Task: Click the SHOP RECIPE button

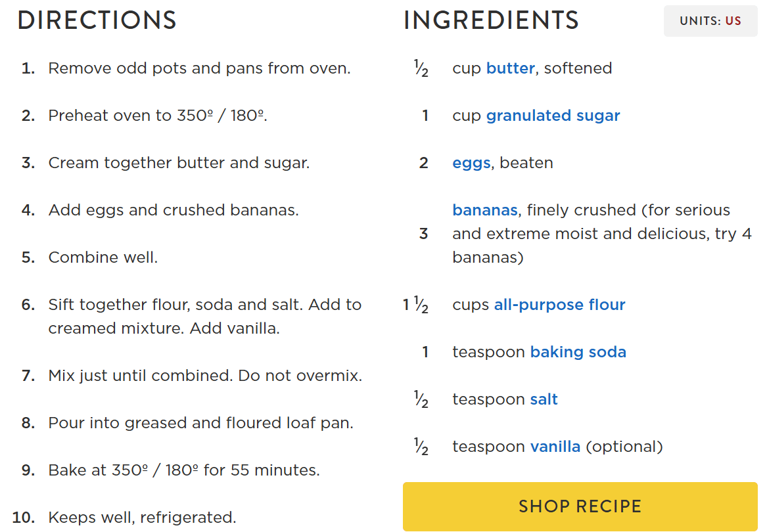Action: (580, 506)
